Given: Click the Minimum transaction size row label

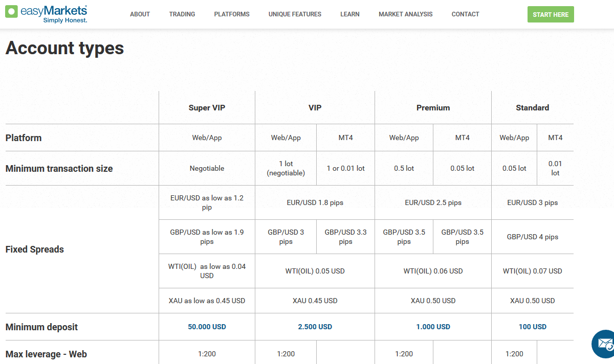Looking at the screenshot, I should [x=59, y=168].
